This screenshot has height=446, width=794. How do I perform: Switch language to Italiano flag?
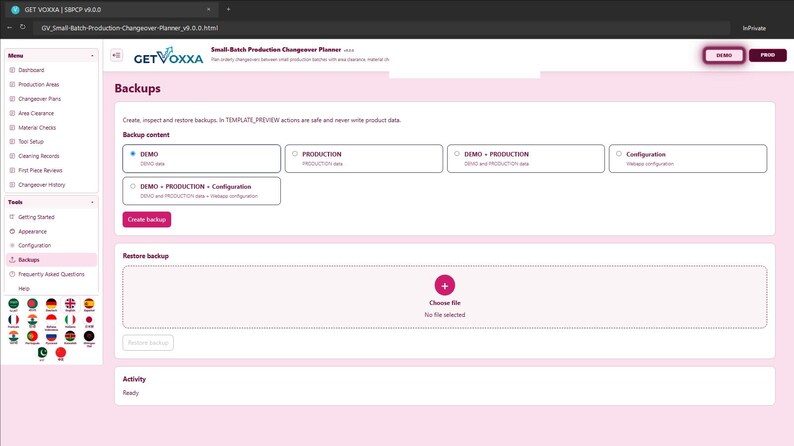70,320
